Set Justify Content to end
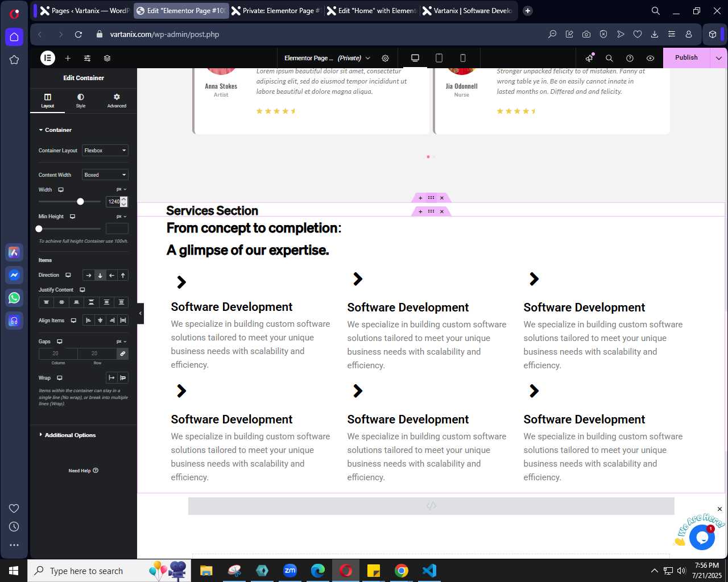Viewport: 728px width, 582px height. (x=76, y=302)
